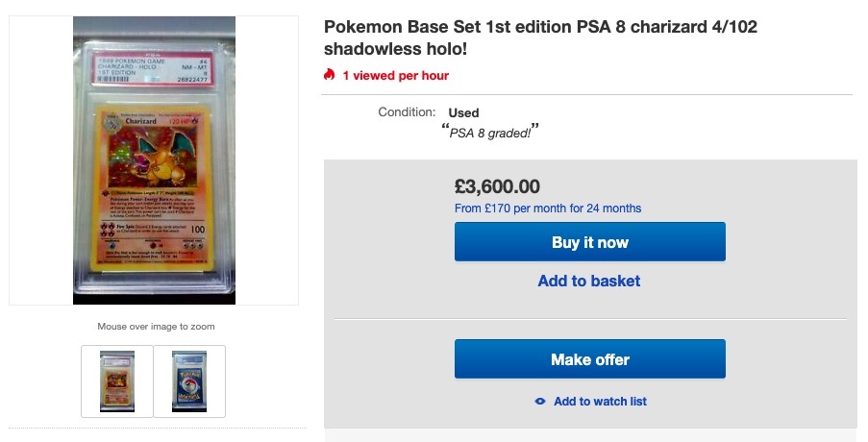Click the £3,600.00 price

[497, 186]
